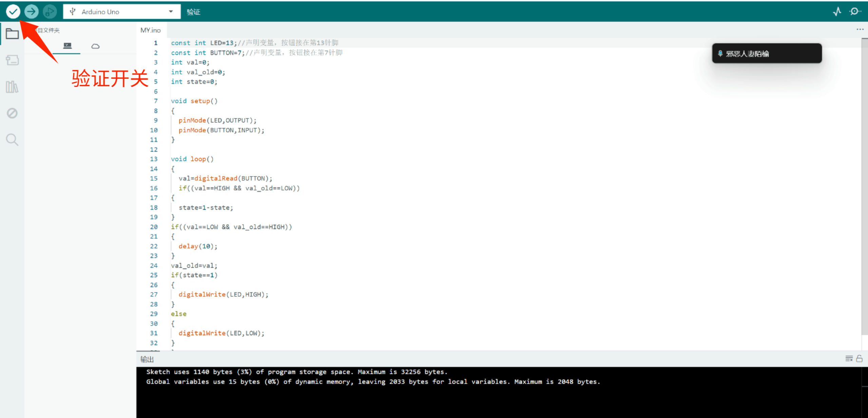Image resolution: width=868 pixels, height=418 pixels.
Task: Click the Verify checkmark button
Action: pyautogui.click(x=13, y=12)
